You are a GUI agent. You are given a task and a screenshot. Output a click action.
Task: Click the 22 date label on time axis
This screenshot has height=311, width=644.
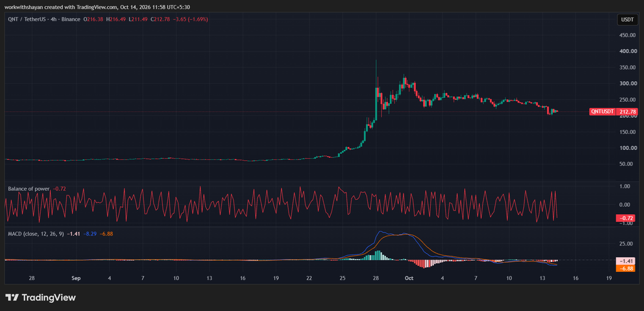(309, 278)
